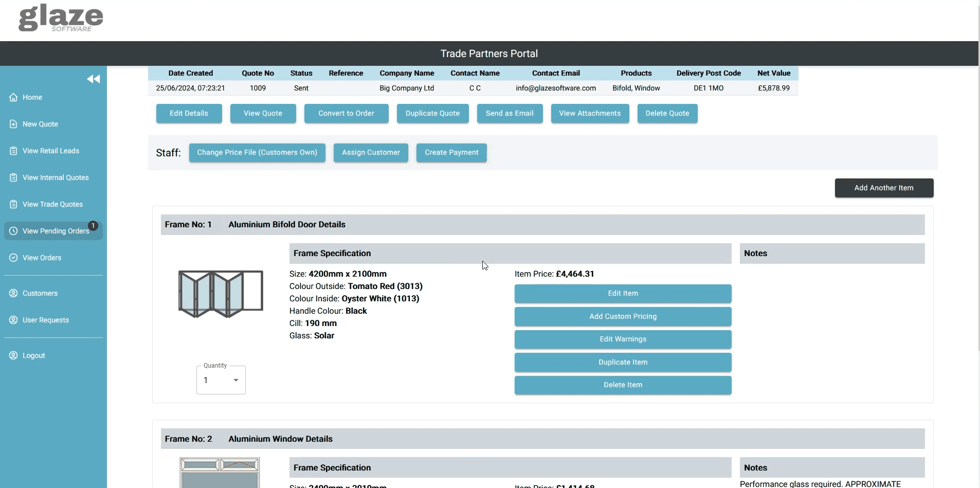Click the User Requests person icon
This screenshot has width=980, height=488.
pyautogui.click(x=13, y=320)
